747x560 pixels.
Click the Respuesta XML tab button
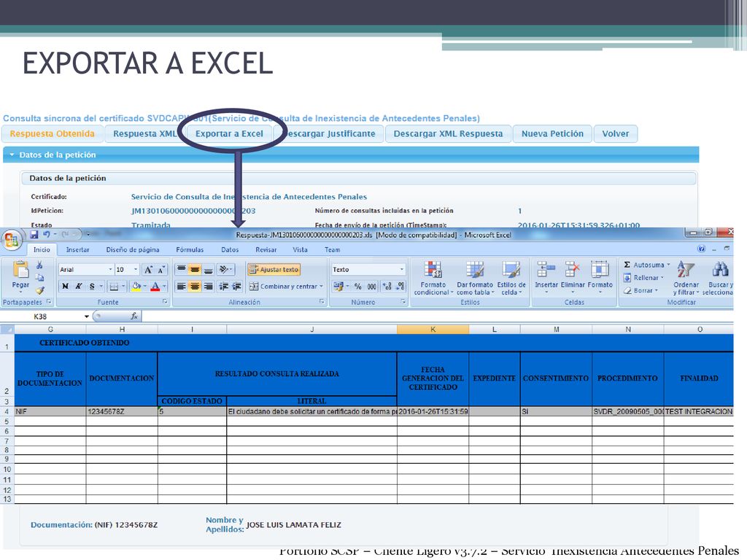pyautogui.click(x=145, y=134)
